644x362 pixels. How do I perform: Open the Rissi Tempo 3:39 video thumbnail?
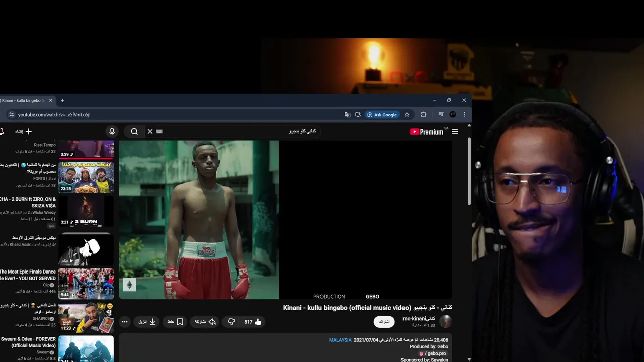(x=86, y=149)
